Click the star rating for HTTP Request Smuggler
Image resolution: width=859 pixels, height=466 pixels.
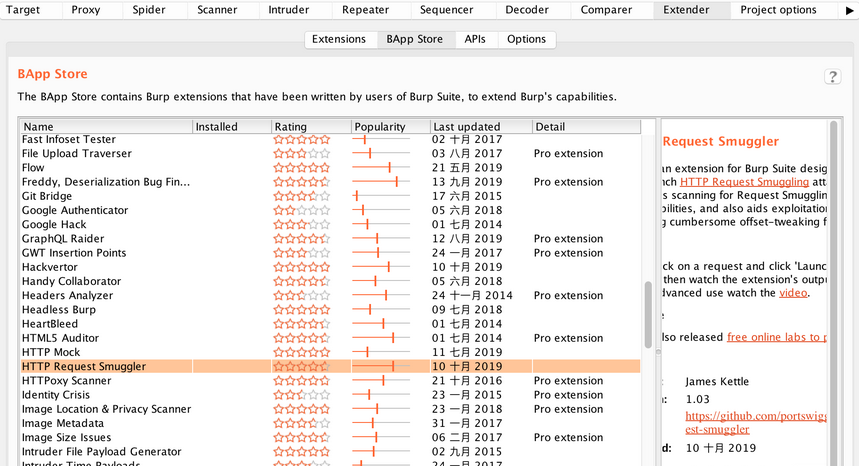[x=301, y=367]
